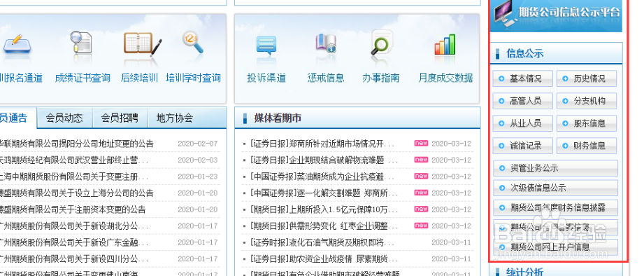
Task: Open notice about 新设四川分公
Action: (x=74, y=259)
